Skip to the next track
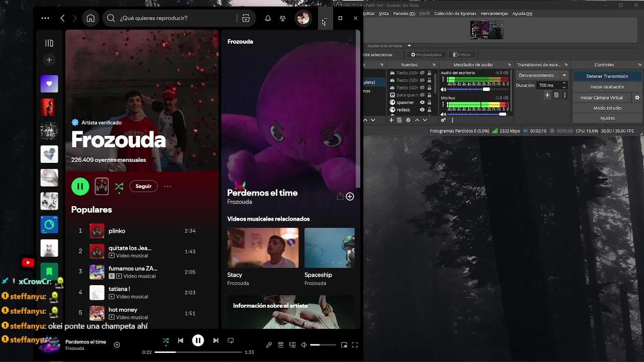This screenshot has height=362, width=644. [x=216, y=340]
